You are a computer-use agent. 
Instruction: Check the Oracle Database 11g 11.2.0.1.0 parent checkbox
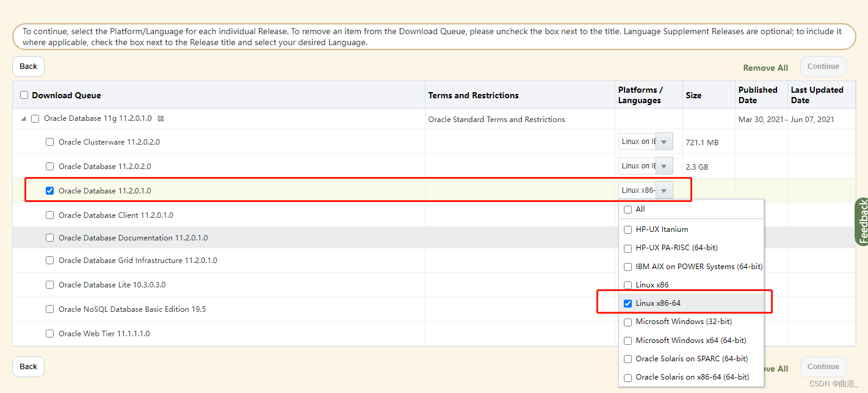[x=35, y=118]
